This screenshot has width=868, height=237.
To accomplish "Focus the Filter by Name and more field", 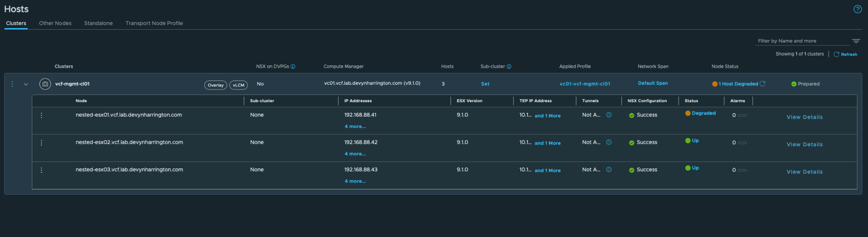I will tap(803, 41).
